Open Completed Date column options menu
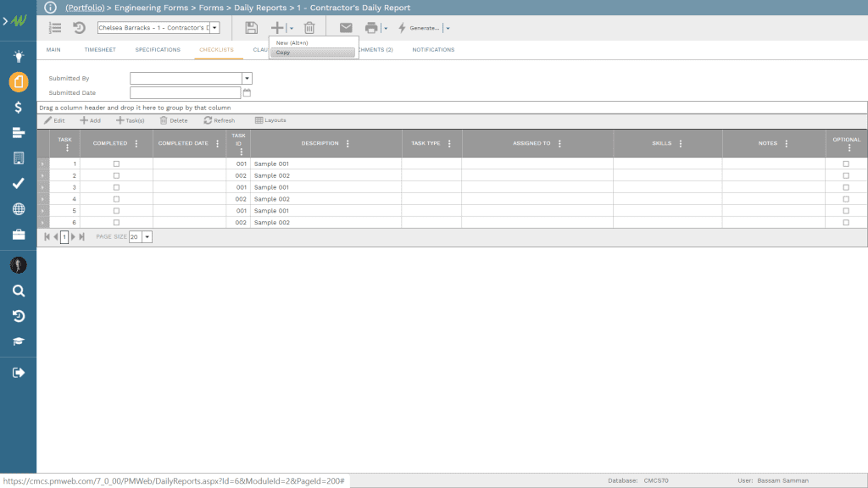 click(x=217, y=144)
